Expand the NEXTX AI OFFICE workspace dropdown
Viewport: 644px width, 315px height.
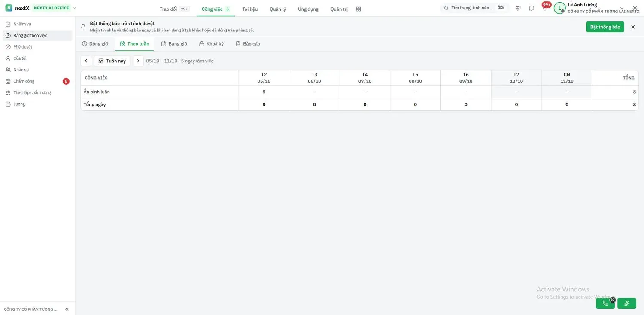(x=75, y=8)
